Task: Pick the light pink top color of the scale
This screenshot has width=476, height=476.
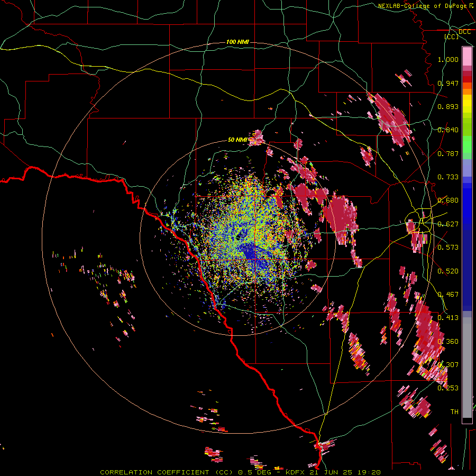Action: click(467, 57)
